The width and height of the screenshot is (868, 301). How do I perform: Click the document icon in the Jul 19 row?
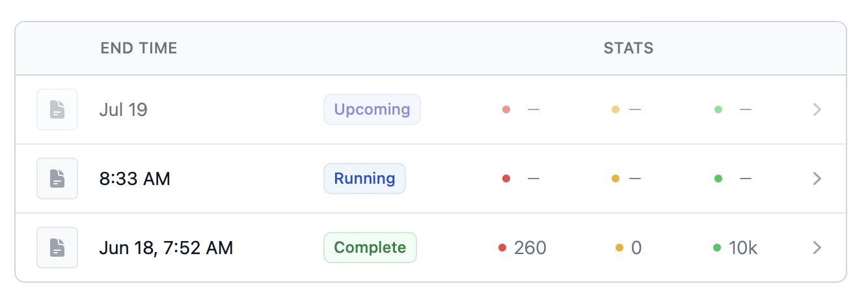[x=57, y=109]
